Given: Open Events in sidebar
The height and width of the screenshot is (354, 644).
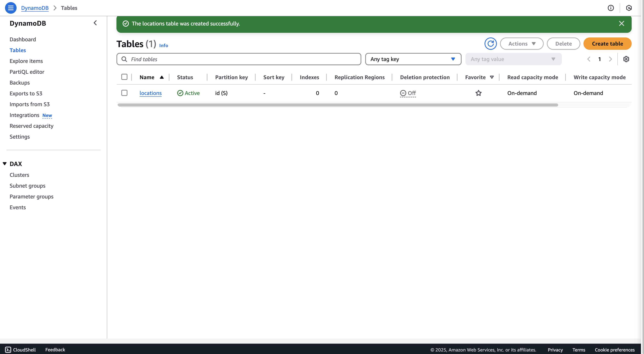Looking at the screenshot, I should pyautogui.click(x=18, y=207).
